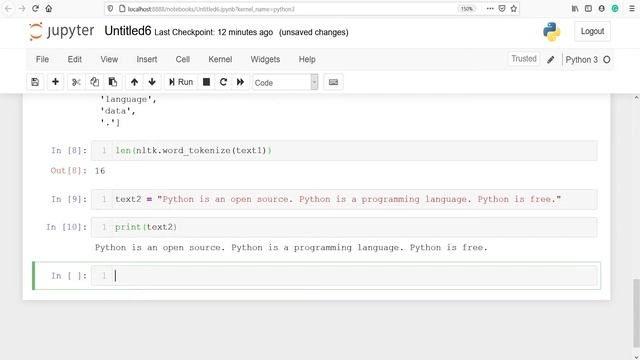Move selected cell down arrow
Image resolution: width=640 pixels, height=360 pixels.
click(152, 82)
